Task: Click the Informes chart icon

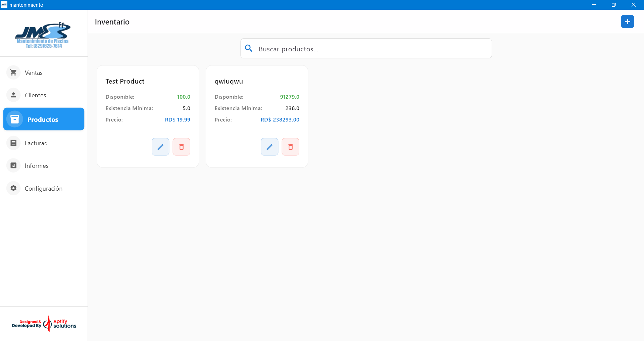Action: 13,165
